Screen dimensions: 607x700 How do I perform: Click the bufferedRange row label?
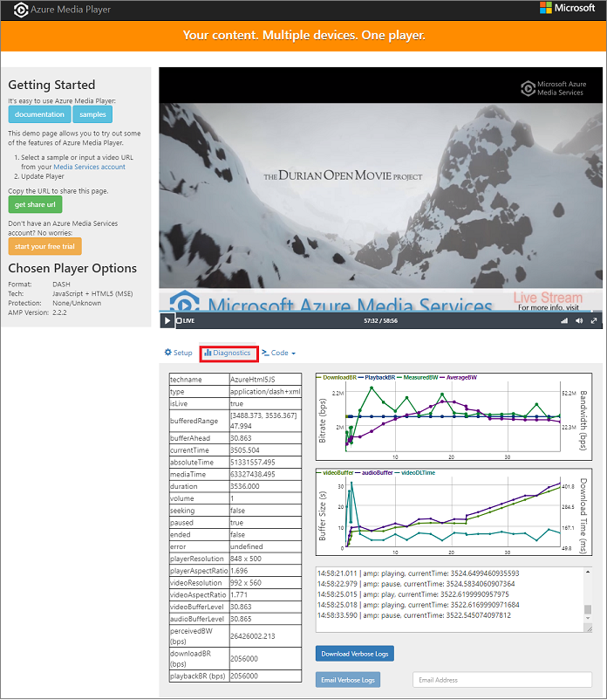point(194,421)
